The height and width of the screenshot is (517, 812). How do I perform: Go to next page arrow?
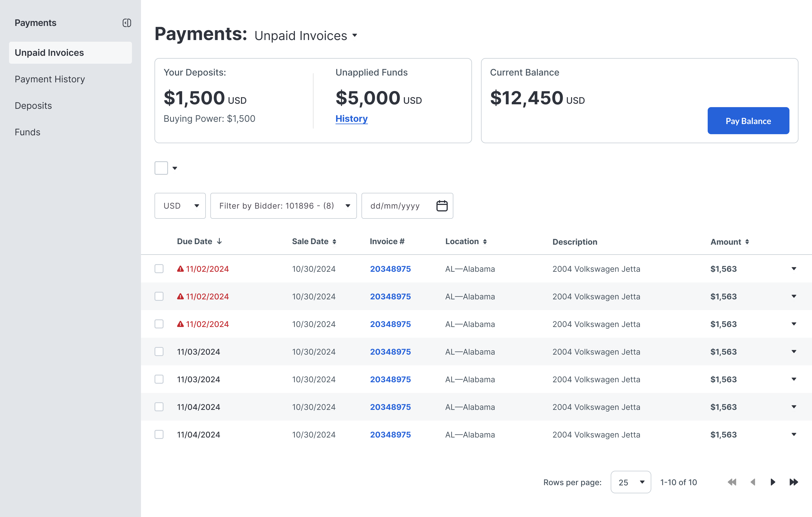pyautogui.click(x=773, y=482)
